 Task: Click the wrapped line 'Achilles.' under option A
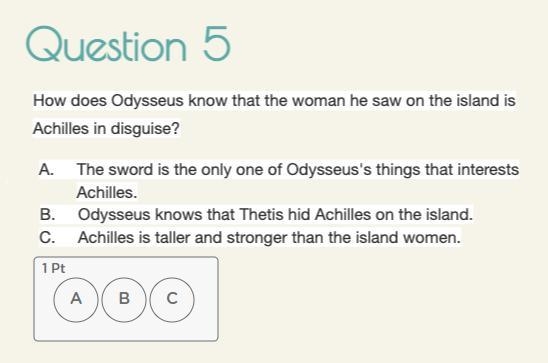tap(107, 193)
